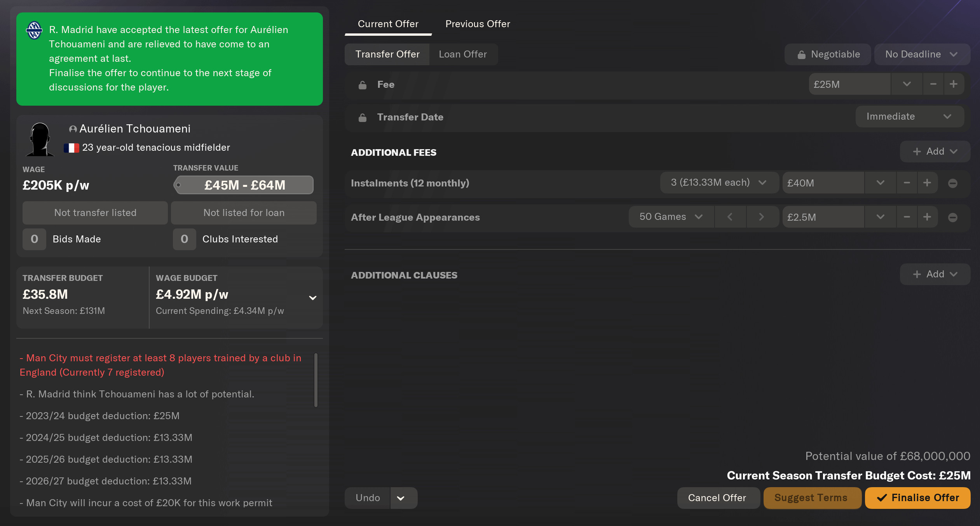Click the red 8 players registration warning
Viewport: 980px width, 526px height.
pyautogui.click(x=160, y=365)
